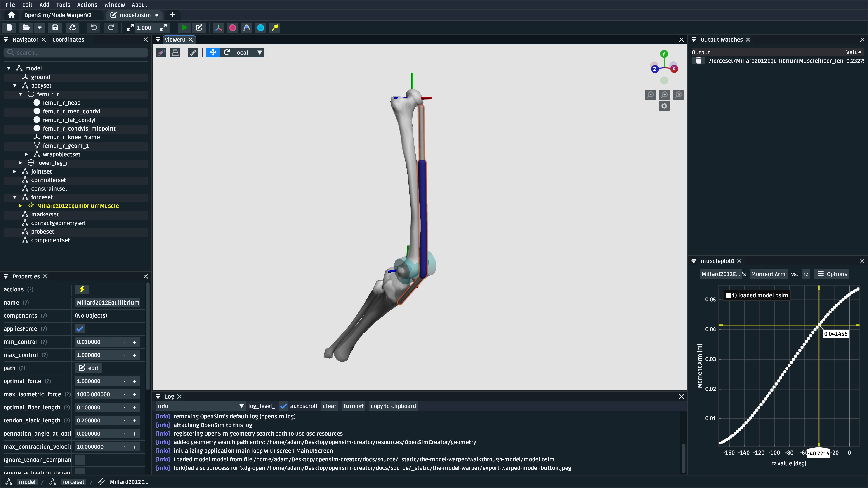Click the Y axis on the orientation gizmo
Image resolution: width=868 pixels, height=488 pixels.
664,54
